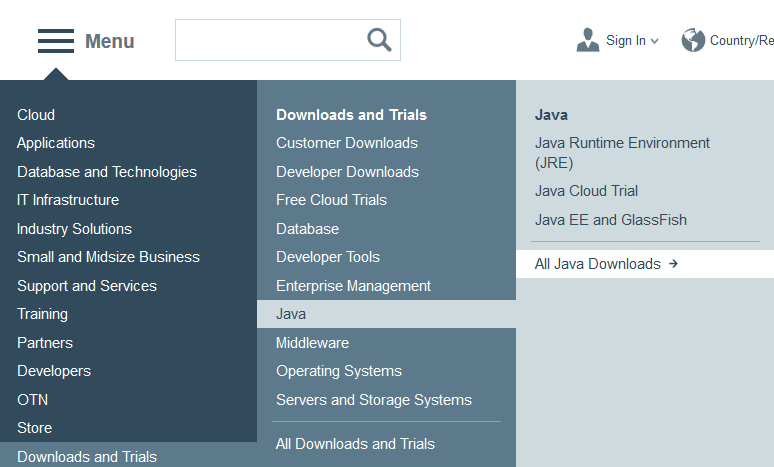Click the Java heading in right panel
This screenshot has height=467, width=774.
551,115
